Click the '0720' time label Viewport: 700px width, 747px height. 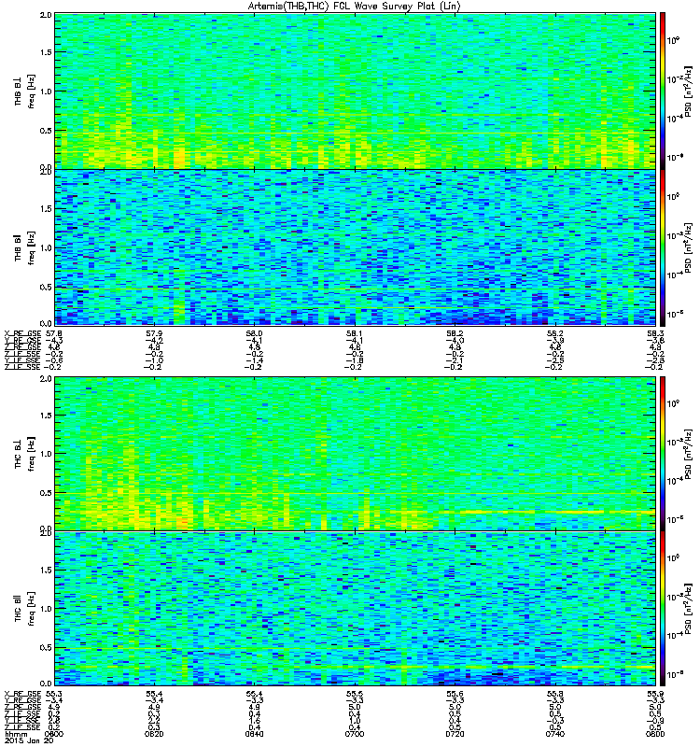pyautogui.click(x=455, y=734)
